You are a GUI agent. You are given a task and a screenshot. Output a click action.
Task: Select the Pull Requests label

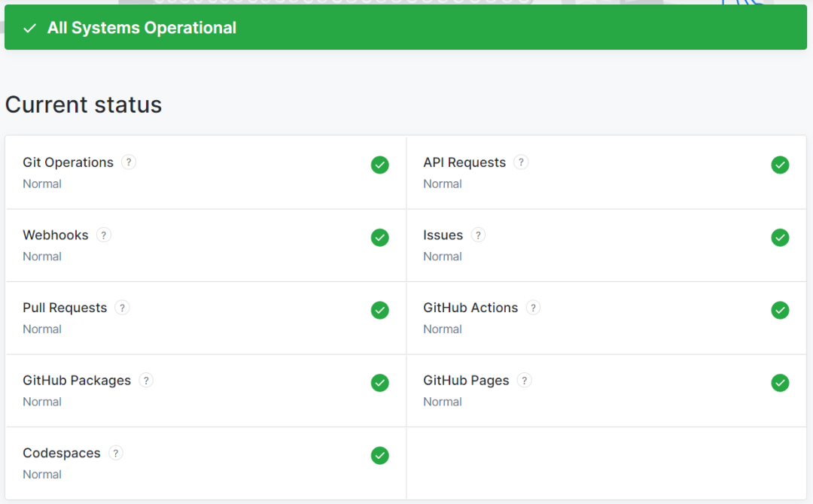click(65, 308)
